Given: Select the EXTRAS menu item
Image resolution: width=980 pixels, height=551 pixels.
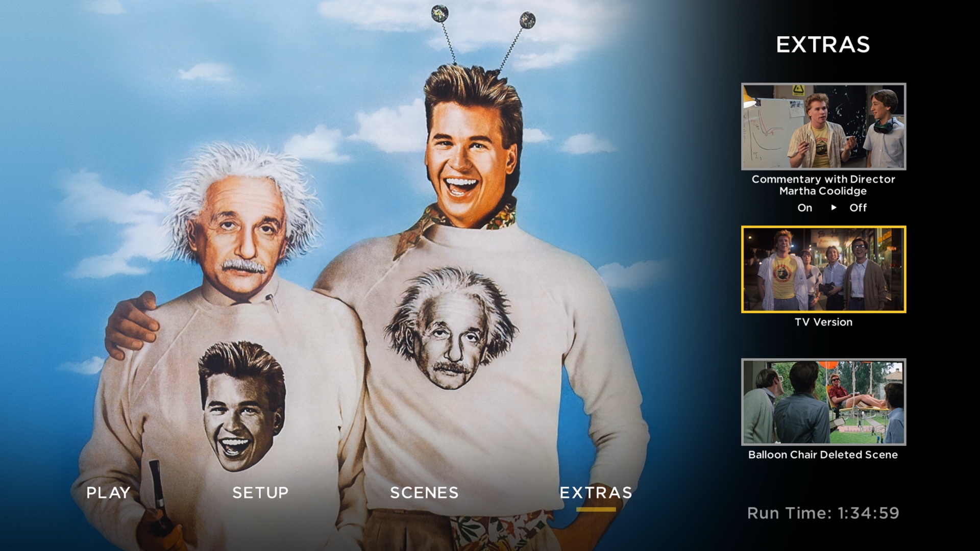Looking at the screenshot, I should [596, 492].
